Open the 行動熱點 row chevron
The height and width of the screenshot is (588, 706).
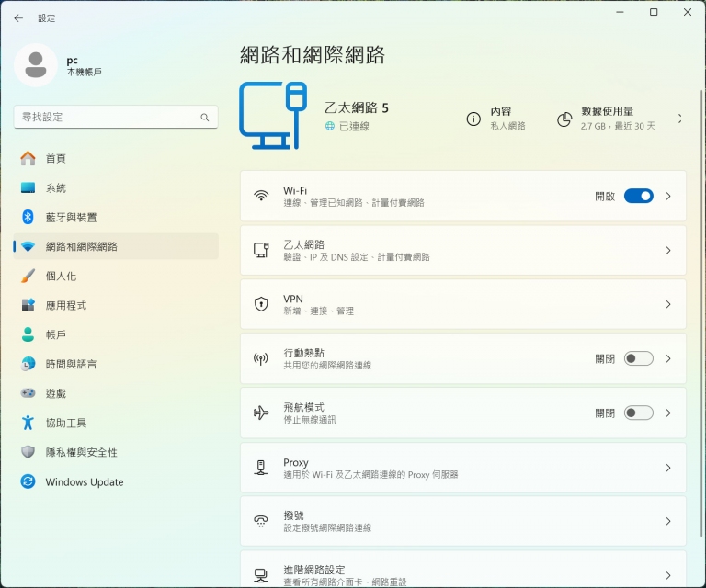(x=668, y=358)
